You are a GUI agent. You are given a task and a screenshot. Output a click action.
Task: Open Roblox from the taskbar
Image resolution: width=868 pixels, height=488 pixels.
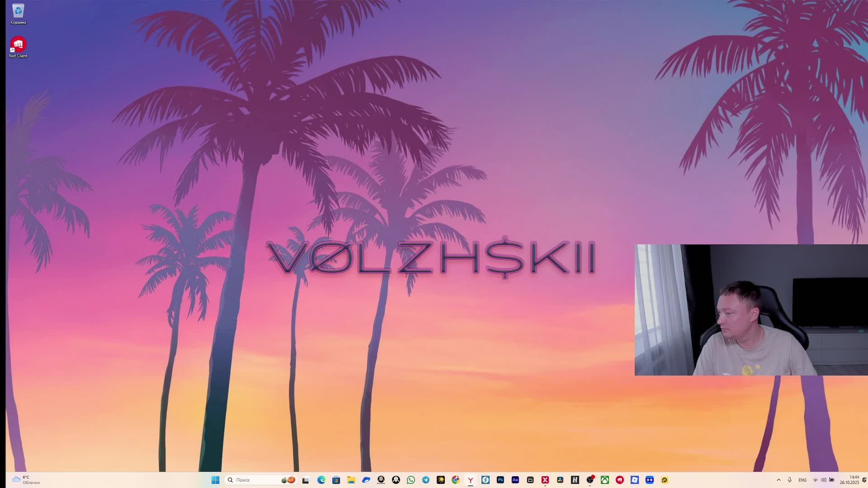(635, 480)
